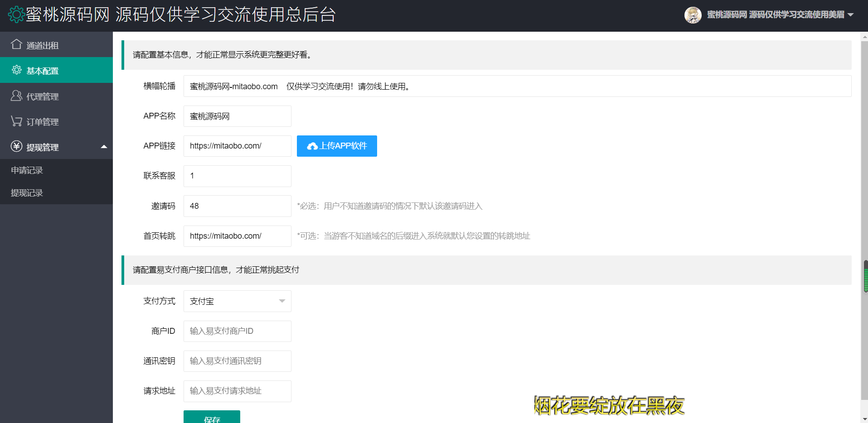Click into the 邀请码 field
The width and height of the screenshot is (868, 423).
coord(237,206)
